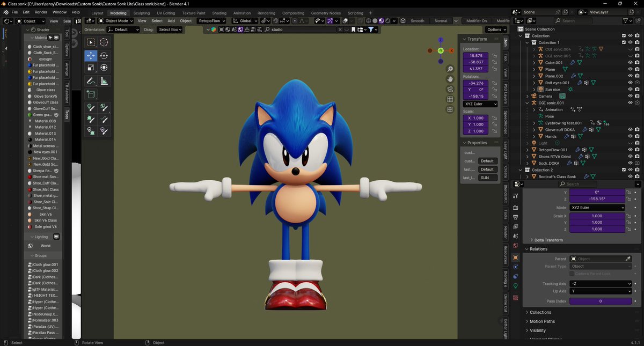Image resolution: width=644 pixels, height=346 pixels.
Task: Toggle render camera icon for Hands
Action: point(636,136)
